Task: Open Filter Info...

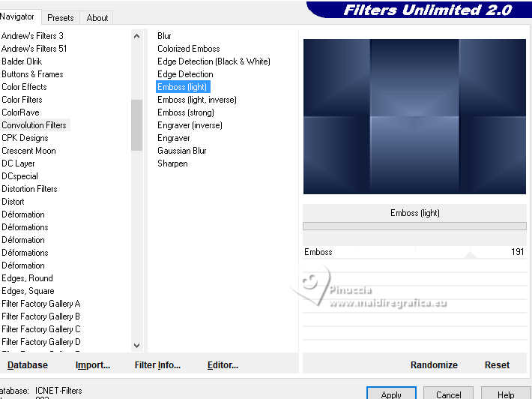Action: (x=157, y=365)
